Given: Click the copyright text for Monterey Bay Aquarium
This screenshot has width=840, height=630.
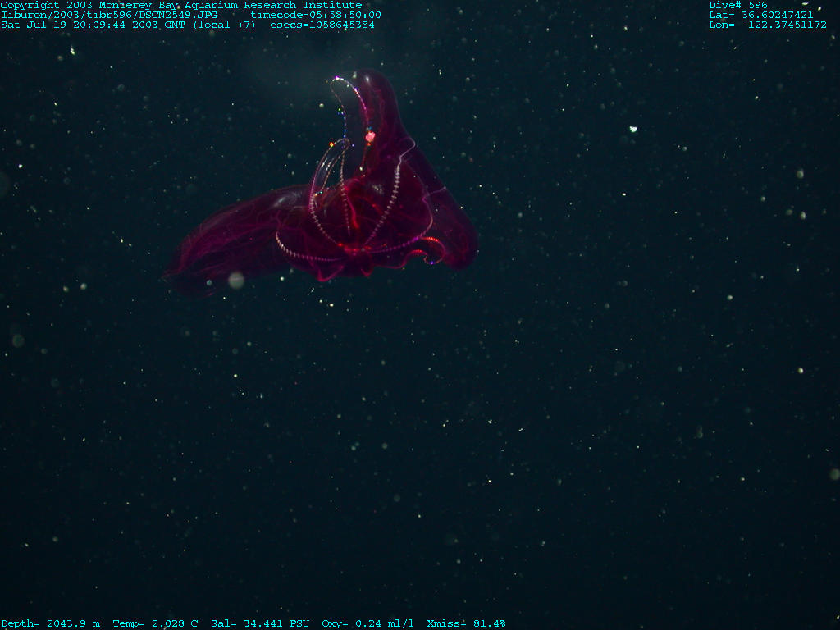Looking at the screenshot, I should tap(180, 5).
